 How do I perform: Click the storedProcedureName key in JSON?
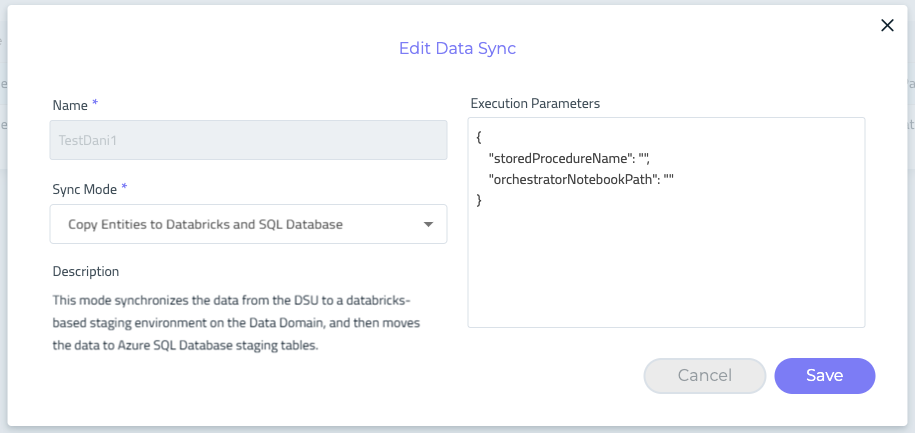click(559, 158)
